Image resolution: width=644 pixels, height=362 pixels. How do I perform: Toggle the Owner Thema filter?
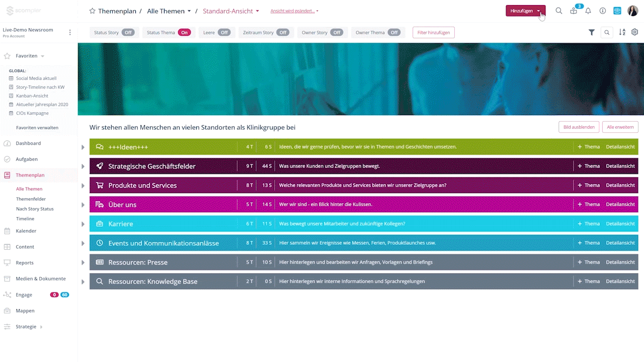[394, 33]
